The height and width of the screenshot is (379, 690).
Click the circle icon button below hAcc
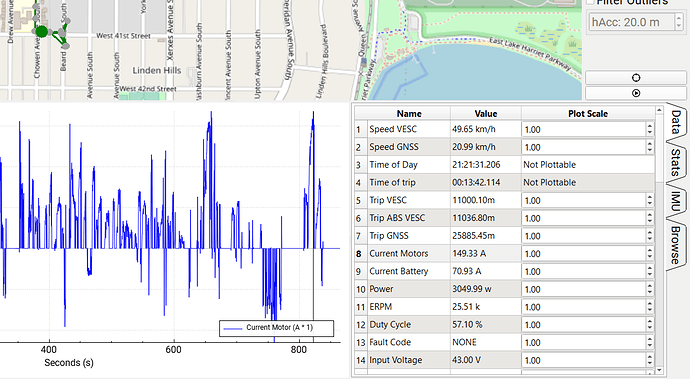[x=636, y=78]
